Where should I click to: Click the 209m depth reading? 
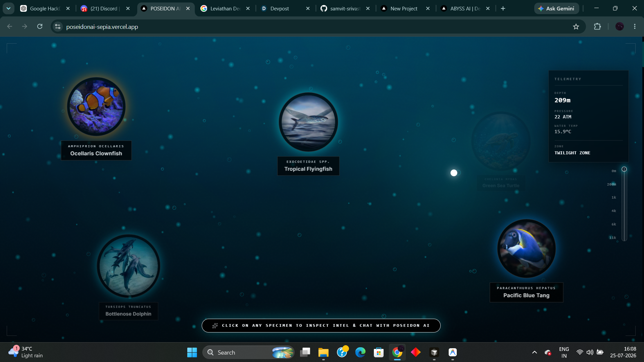[x=562, y=100]
